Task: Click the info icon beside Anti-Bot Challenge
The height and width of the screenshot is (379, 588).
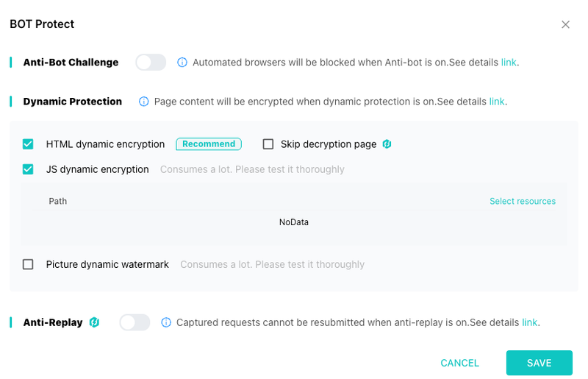Action: [x=182, y=63]
